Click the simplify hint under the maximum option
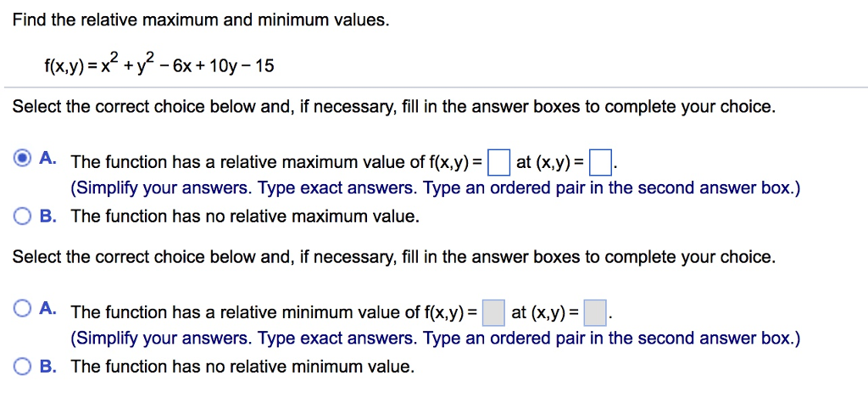The width and height of the screenshot is (868, 409). tap(435, 188)
